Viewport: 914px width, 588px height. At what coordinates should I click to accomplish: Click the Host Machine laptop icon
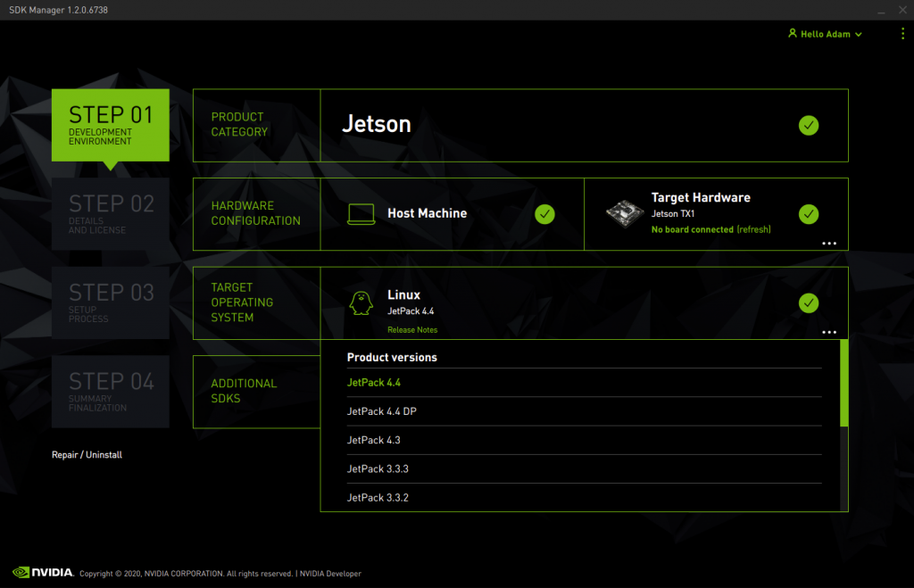(x=361, y=214)
